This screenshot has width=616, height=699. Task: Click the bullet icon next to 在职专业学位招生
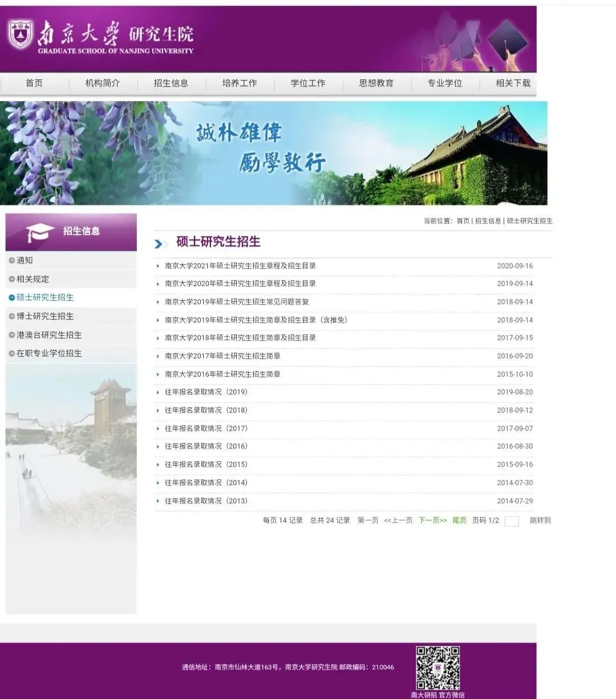click(x=11, y=353)
